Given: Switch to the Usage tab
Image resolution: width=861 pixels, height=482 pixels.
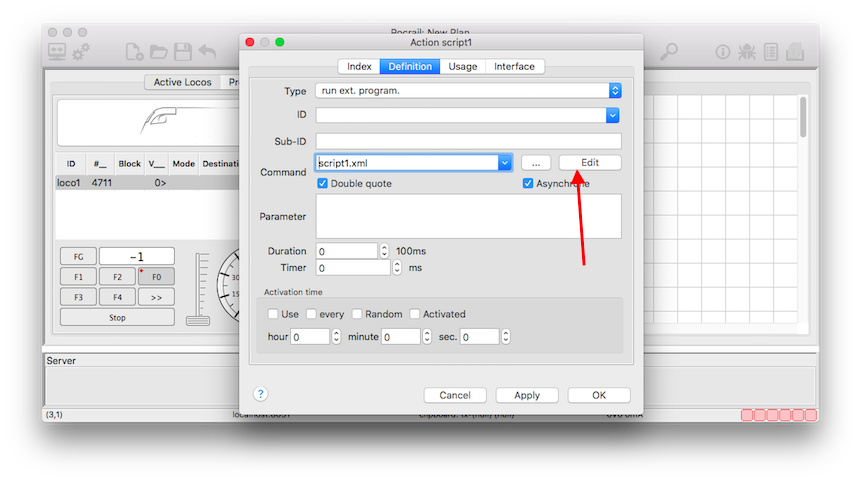Looking at the screenshot, I should click(x=462, y=67).
